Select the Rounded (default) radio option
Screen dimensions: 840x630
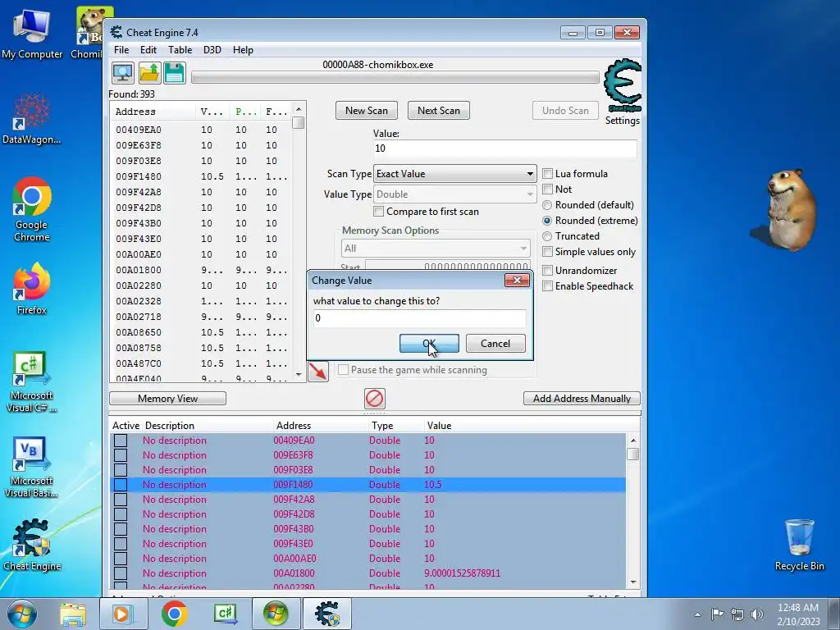pyautogui.click(x=547, y=205)
